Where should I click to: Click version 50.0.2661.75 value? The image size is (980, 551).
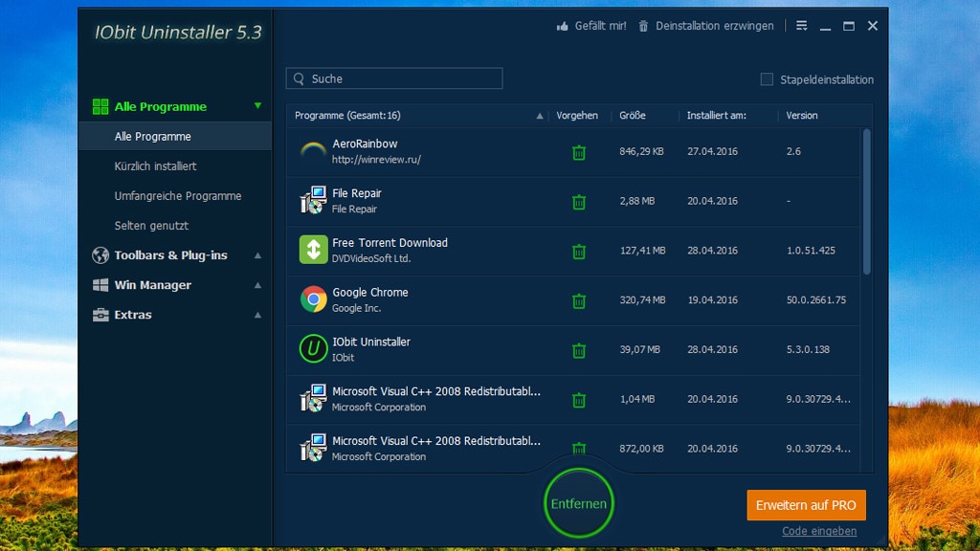point(816,300)
